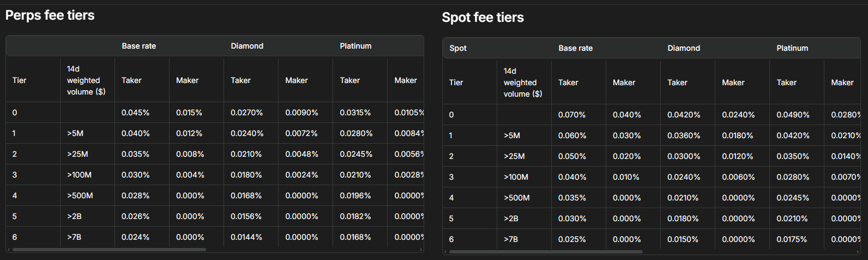Click the Spot label in the Spot table header

coord(458,48)
